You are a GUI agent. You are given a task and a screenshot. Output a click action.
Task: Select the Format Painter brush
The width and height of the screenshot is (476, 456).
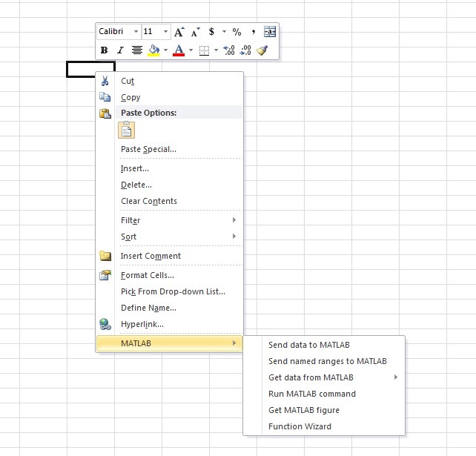(262, 50)
